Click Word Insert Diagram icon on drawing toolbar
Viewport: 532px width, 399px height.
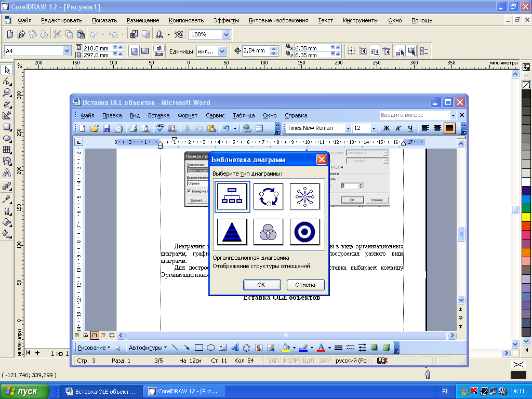[246, 348]
